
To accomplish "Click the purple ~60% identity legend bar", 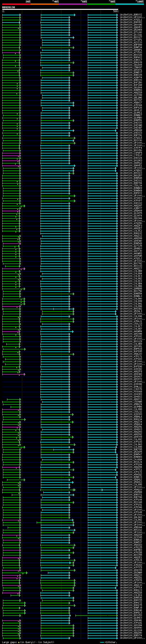I will (73, 4).
